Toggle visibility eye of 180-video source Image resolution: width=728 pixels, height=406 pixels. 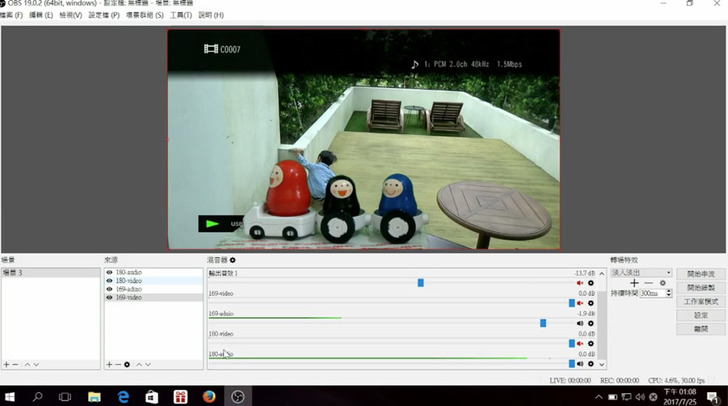110,281
